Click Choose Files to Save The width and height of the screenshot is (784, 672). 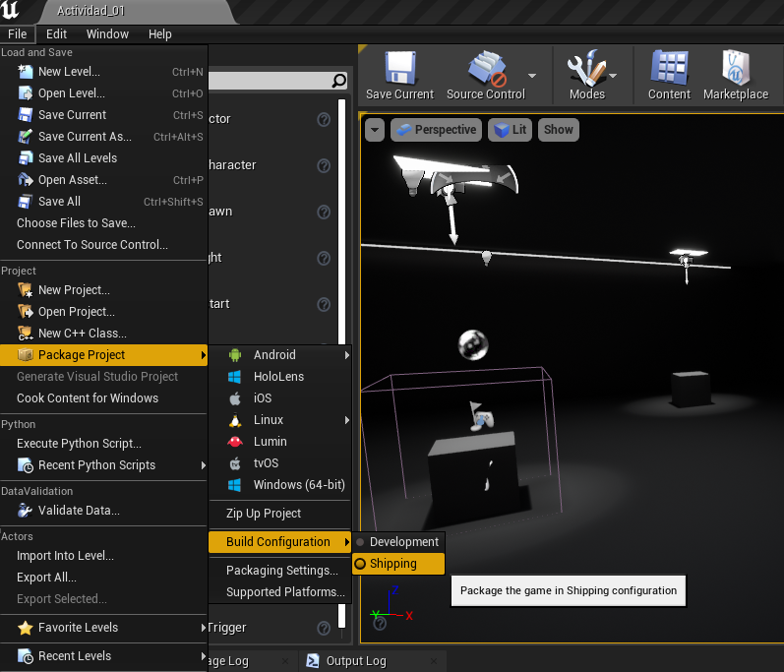tap(103, 223)
